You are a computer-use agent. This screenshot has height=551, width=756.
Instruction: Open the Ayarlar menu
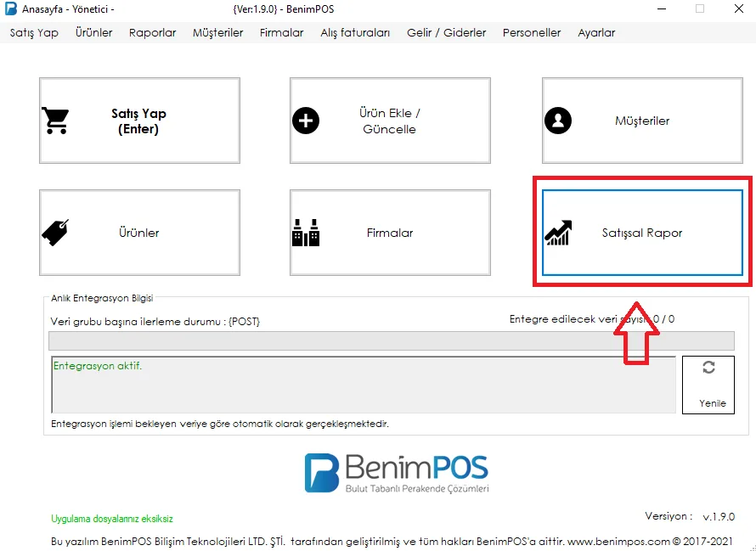point(596,33)
